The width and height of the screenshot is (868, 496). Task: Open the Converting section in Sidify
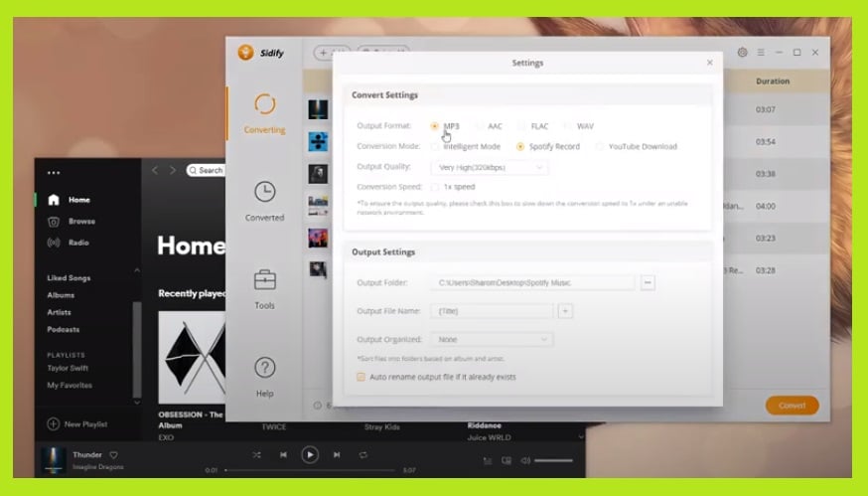tap(264, 113)
